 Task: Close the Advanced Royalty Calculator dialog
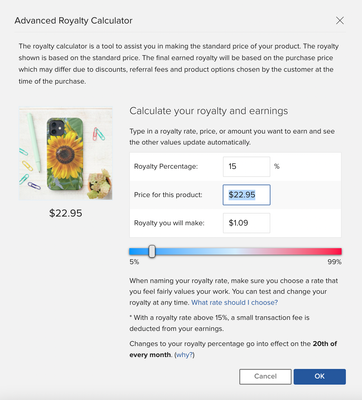(340, 21)
